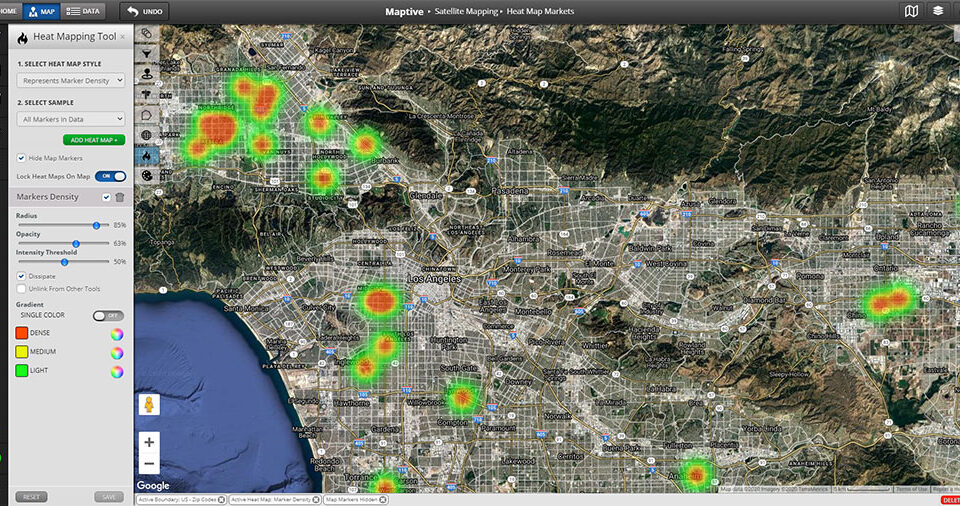Open the color wheel for Dense gradient

point(117,333)
